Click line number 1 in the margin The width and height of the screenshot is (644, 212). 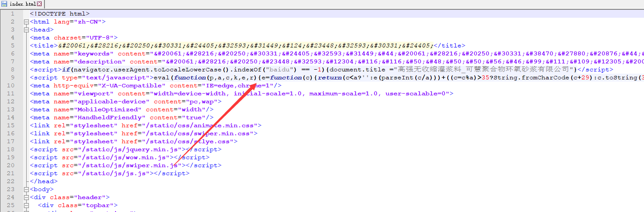click(x=13, y=14)
